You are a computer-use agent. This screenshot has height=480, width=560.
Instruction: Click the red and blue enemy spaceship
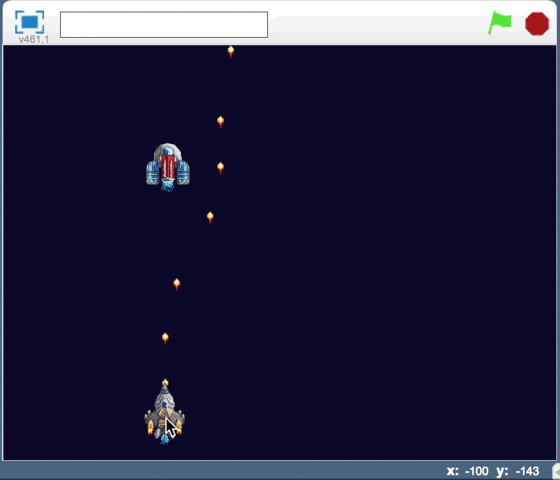click(x=168, y=167)
